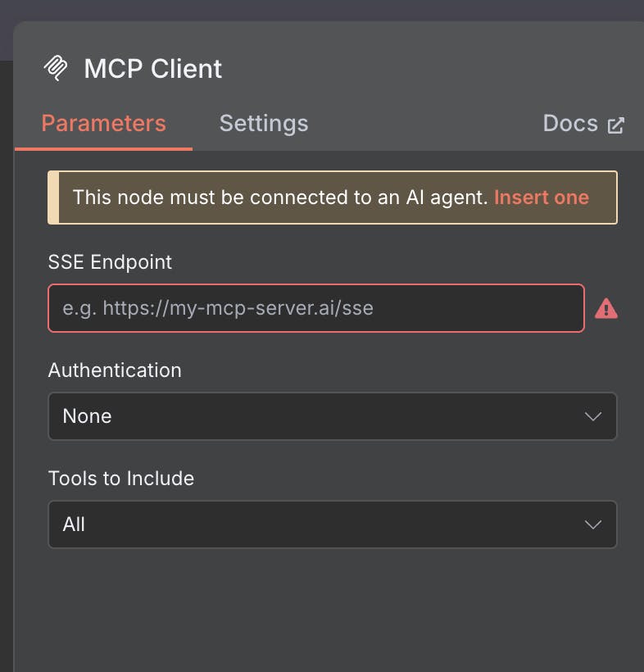This screenshot has width=644, height=672.
Task: Open the Settings tab
Action: (264, 124)
